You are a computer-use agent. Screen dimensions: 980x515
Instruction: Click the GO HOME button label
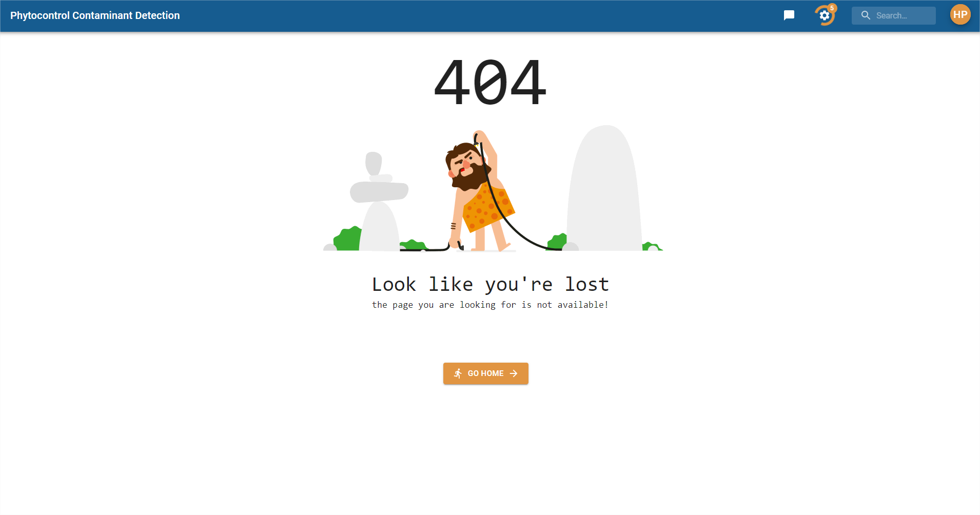[x=485, y=373]
